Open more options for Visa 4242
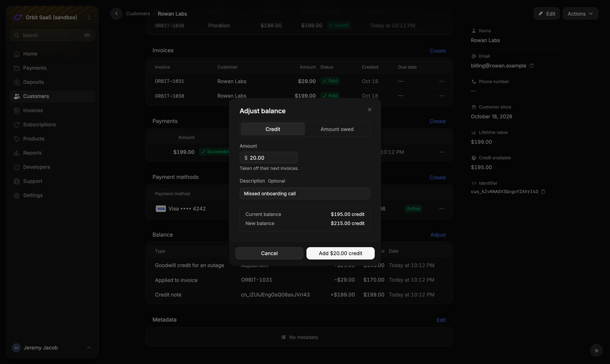 pos(442,209)
